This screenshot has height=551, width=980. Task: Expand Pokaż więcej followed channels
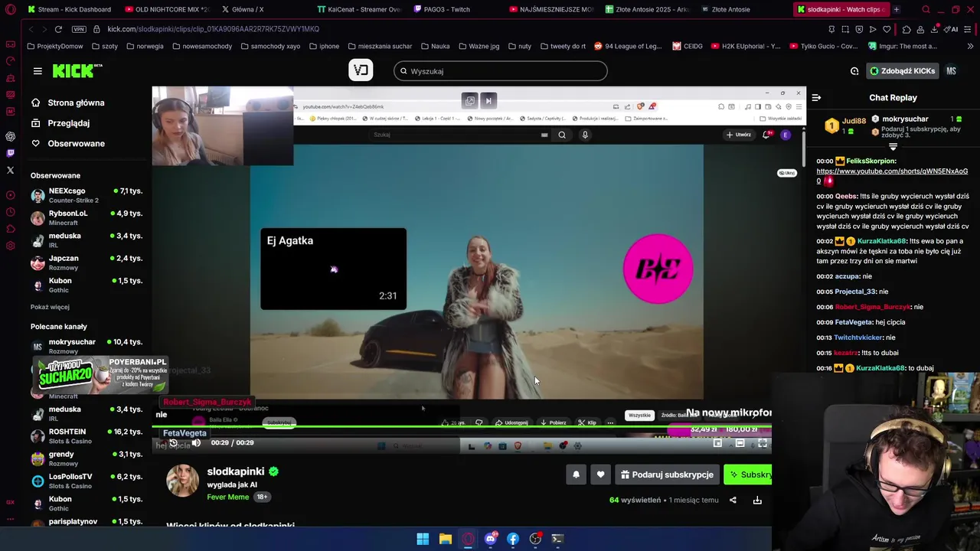[50, 307]
